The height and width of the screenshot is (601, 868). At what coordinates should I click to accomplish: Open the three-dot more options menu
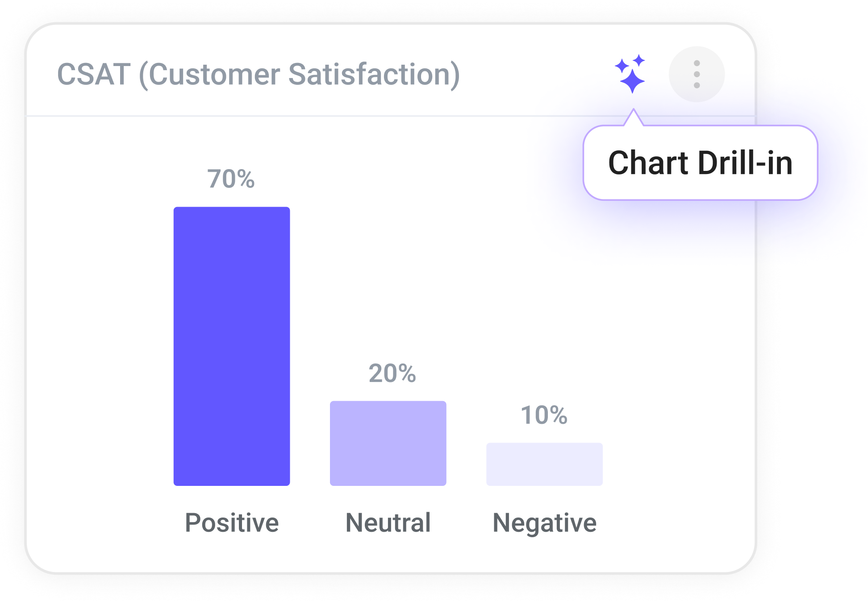click(697, 74)
